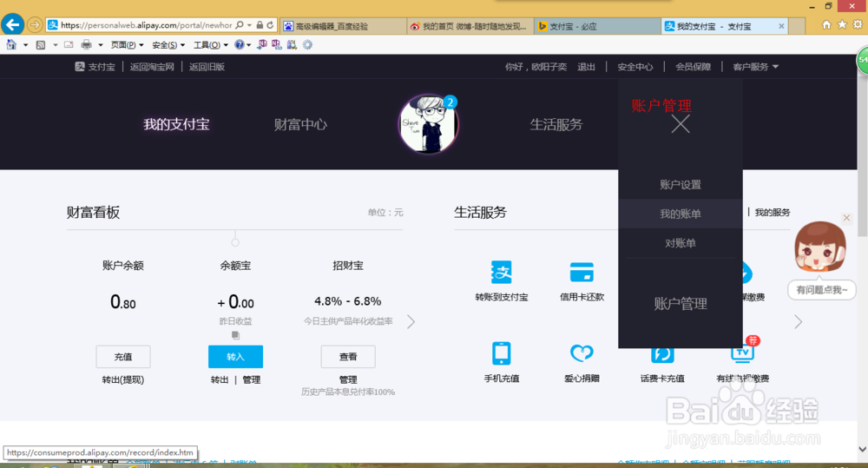Refresh the page with the reload icon
The height and width of the screenshot is (468, 868).
coord(270,25)
